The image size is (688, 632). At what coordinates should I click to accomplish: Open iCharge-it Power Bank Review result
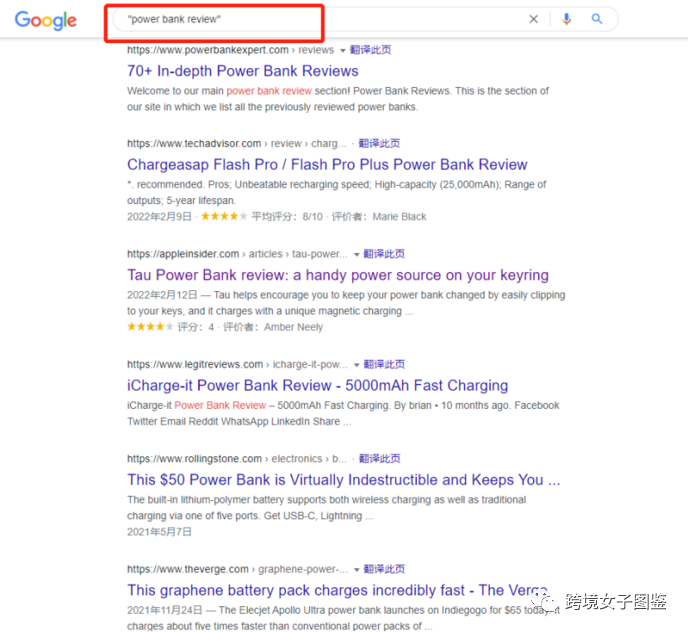(x=317, y=385)
